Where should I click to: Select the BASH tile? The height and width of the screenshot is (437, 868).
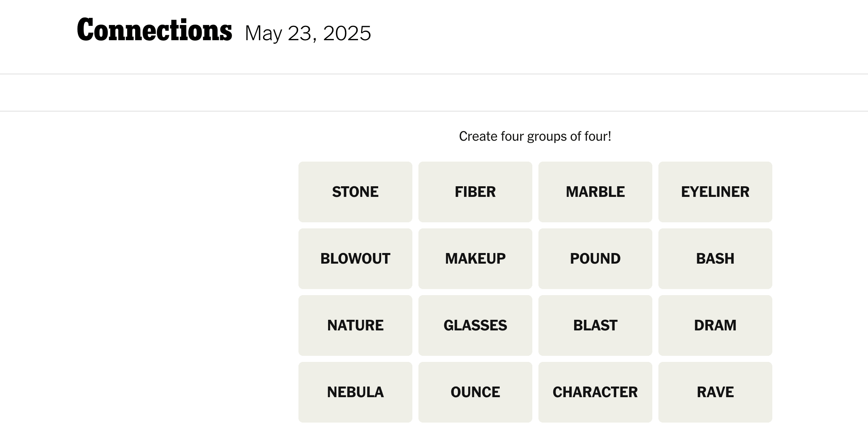715,258
